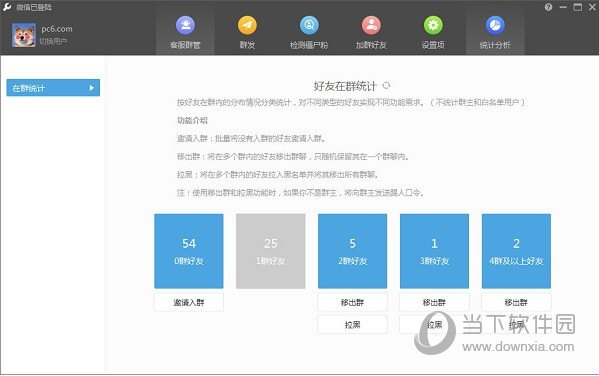This screenshot has width=599, height=376.
Task: Click the pc6.com username
Action: click(57, 29)
